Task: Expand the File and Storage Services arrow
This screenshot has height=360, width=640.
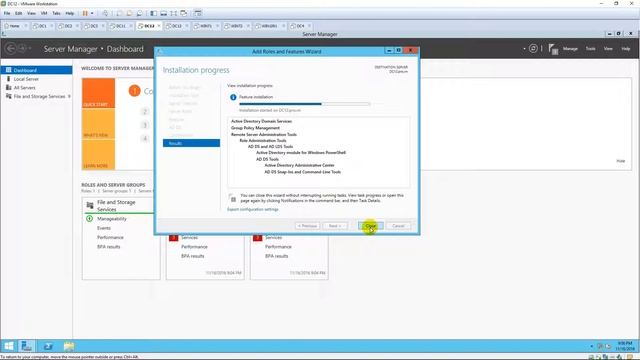Action: click(69, 96)
